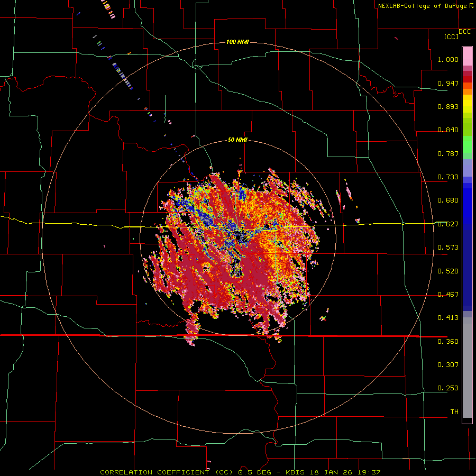The image size is (476, 476).
Task: Click the [CC] unit label above color bar
Action: coord(451,36)
